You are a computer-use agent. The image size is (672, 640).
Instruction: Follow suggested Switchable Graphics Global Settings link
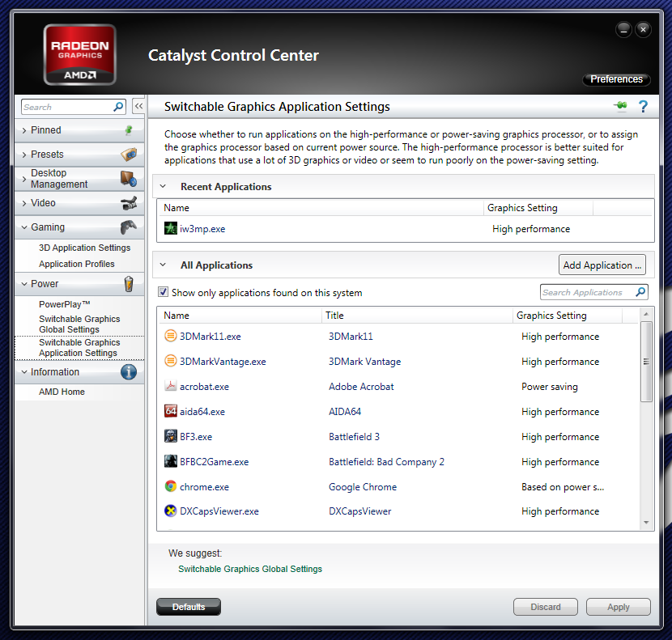point(250,569)
